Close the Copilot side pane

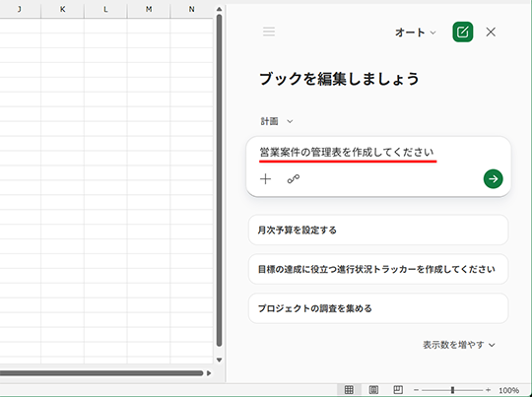(x=491, y=32)
